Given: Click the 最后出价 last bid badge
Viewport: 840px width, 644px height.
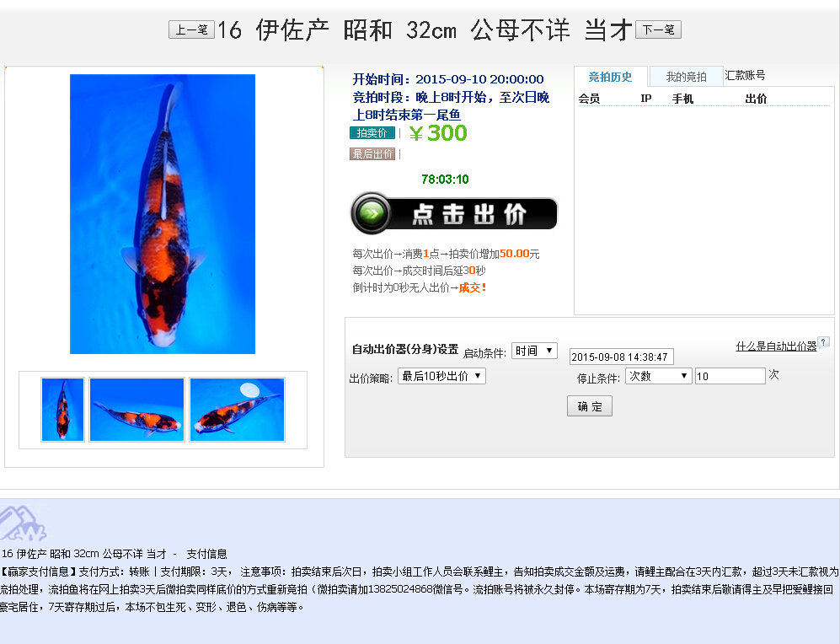Looking at the screenshot, I should click(x=372, y=153).
